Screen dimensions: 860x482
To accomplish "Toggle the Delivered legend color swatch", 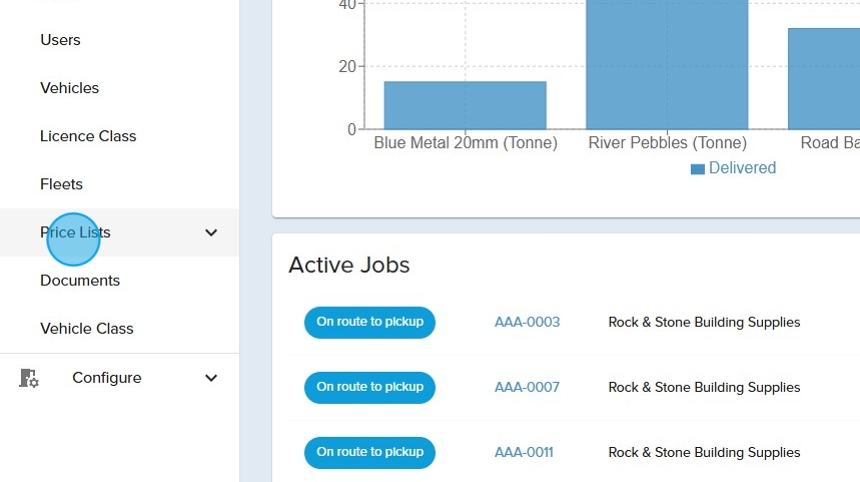I will pos(698,169).
